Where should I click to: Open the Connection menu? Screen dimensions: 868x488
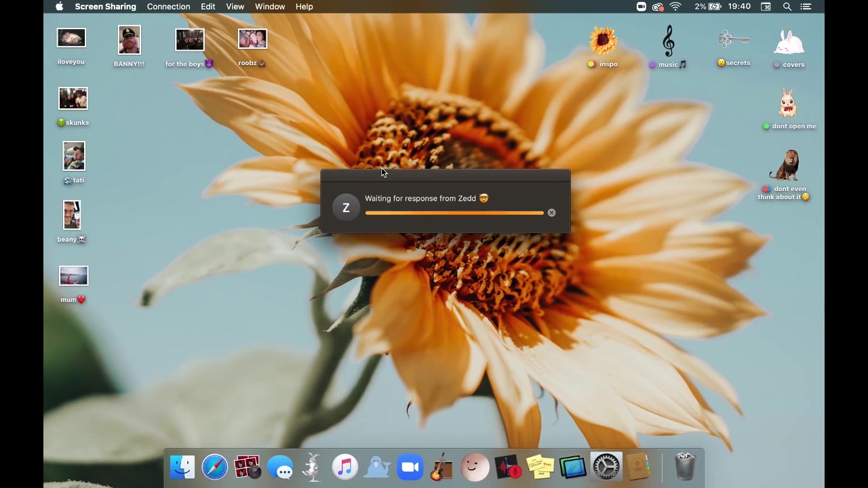168,7
